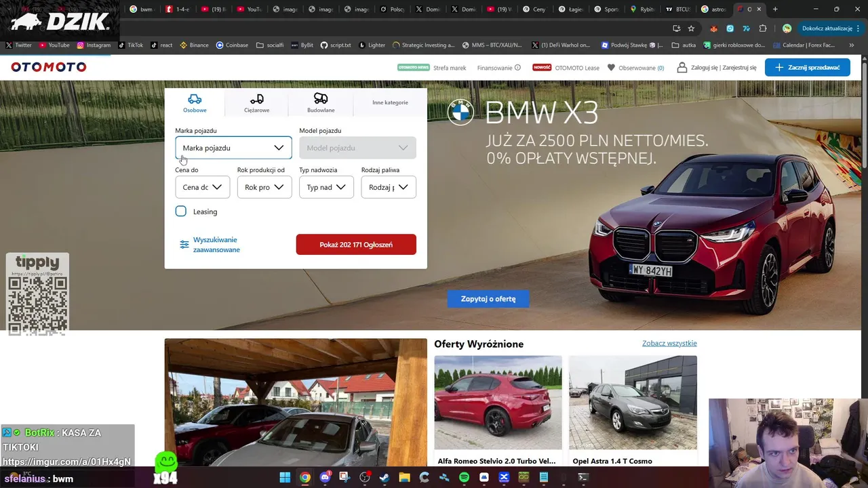Open the Opel Astra 1.4 T listing photo
868x488 pixels.
tap(633, 403)
